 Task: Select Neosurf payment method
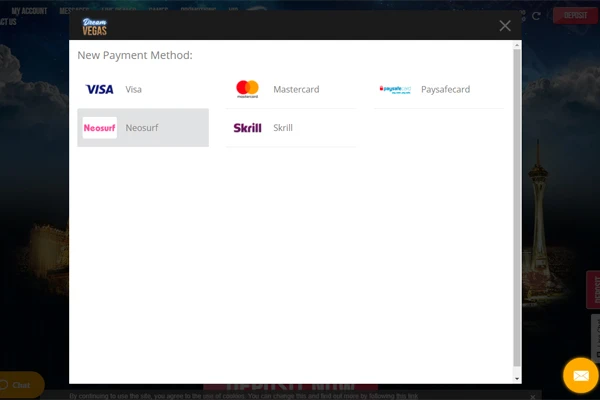point(143,127)
